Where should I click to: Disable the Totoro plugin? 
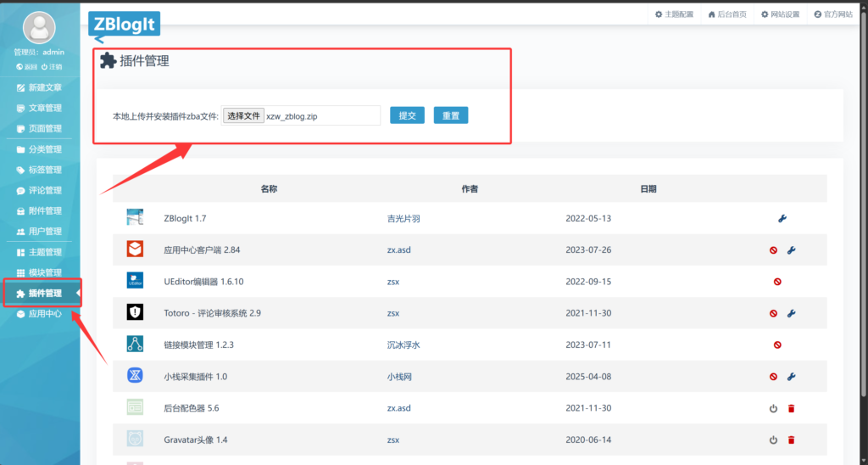point(773,313)
